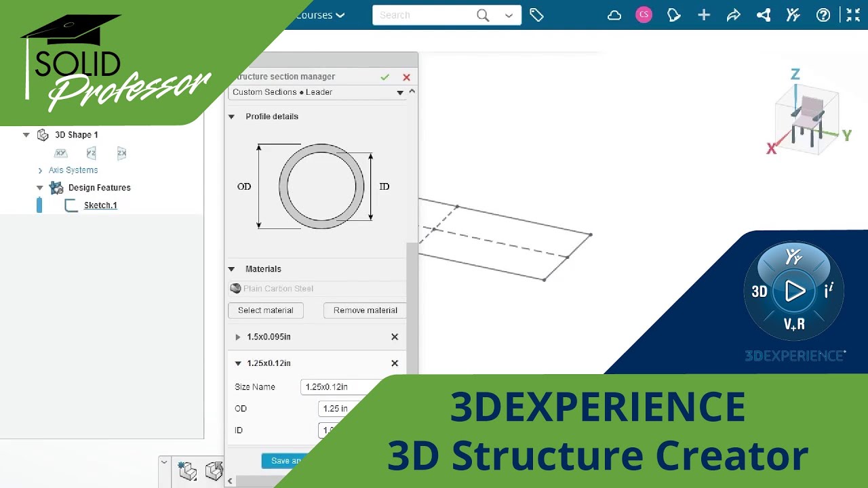The image size is (868, 488).
Task: Confirm with the green check mark
Action: (x=385, y=77)
